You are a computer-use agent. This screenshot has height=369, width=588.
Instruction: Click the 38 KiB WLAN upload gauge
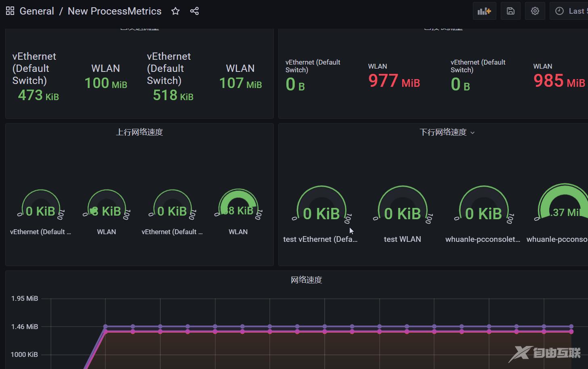point(238,206)
